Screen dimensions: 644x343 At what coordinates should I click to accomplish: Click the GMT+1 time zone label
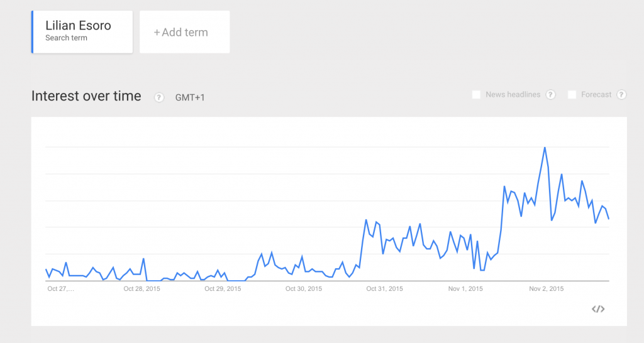click(190, 97)
